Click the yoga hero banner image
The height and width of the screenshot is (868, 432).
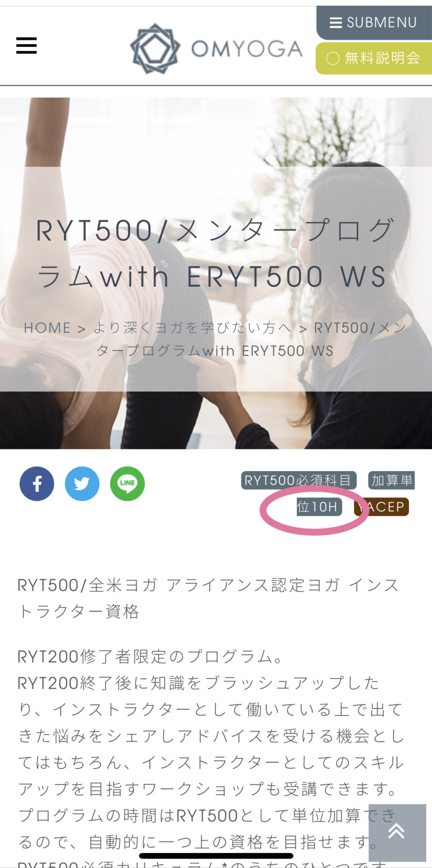coord(216,273)
